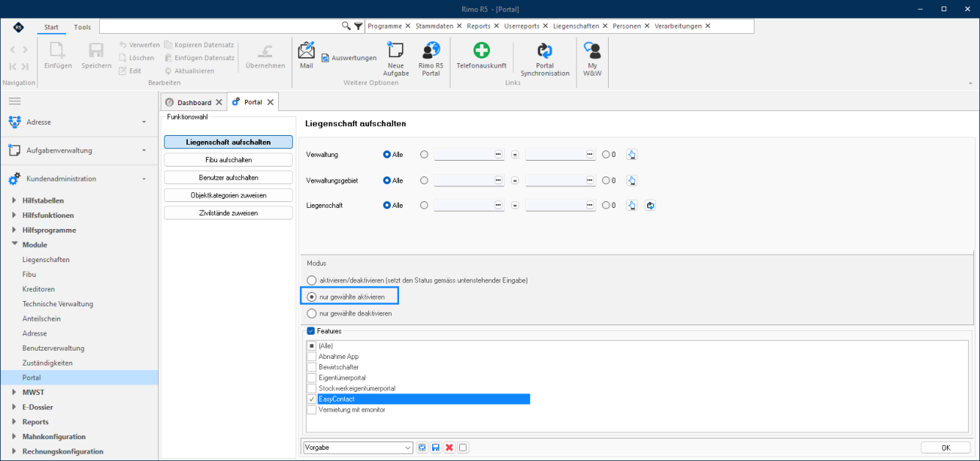Screen dimensions: 980x461
Task: Check the Eigentümerportal feature checkbox
Action: click(x=311, y=378)
